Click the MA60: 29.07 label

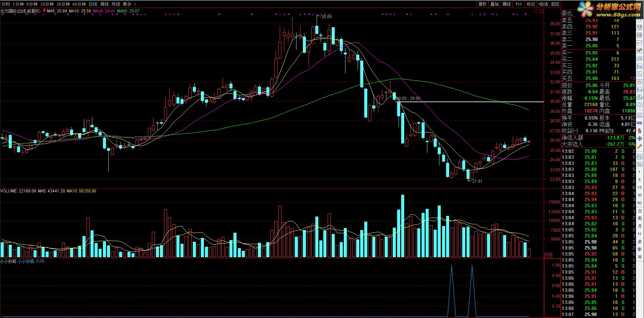tap(128, 11)
